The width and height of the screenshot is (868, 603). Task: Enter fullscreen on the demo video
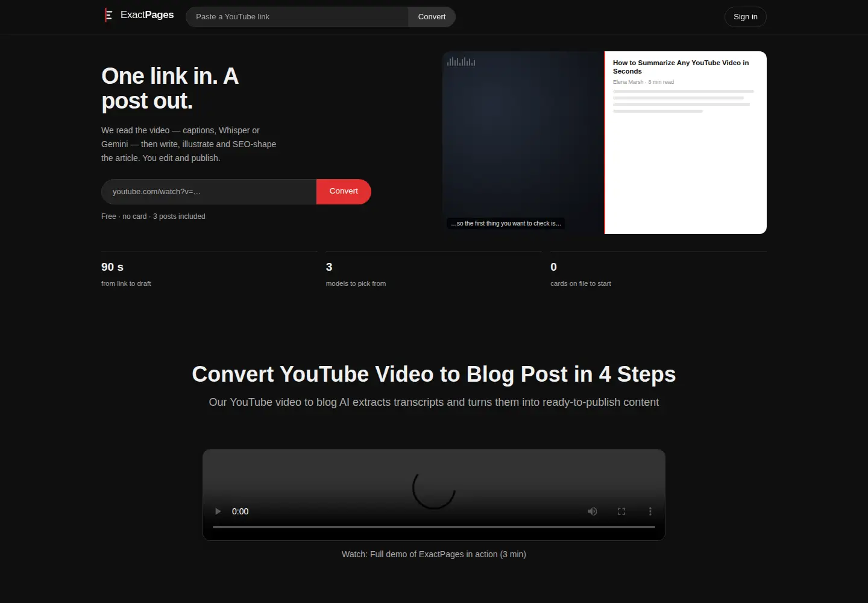(621, 511)
